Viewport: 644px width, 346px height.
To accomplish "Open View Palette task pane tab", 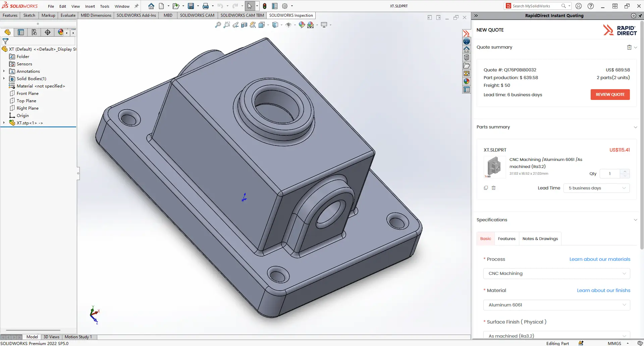I will coord(467,73).
